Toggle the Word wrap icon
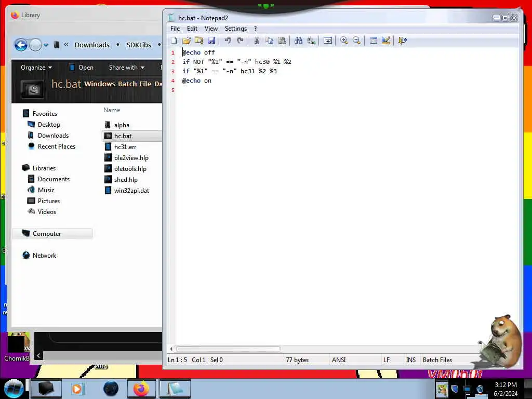The height and width of the screenshot is (399, 532). coord(328,41)
